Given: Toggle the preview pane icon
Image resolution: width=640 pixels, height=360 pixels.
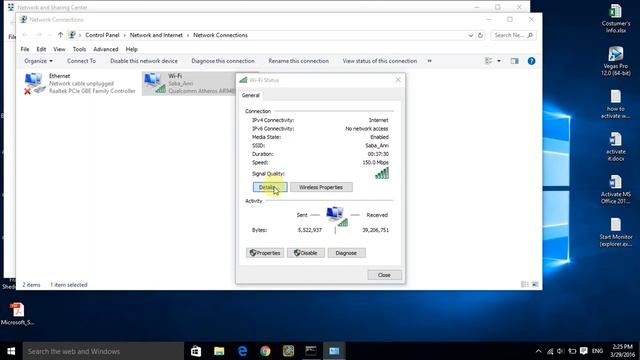Looking at the screenshot, I should (514, 61).
